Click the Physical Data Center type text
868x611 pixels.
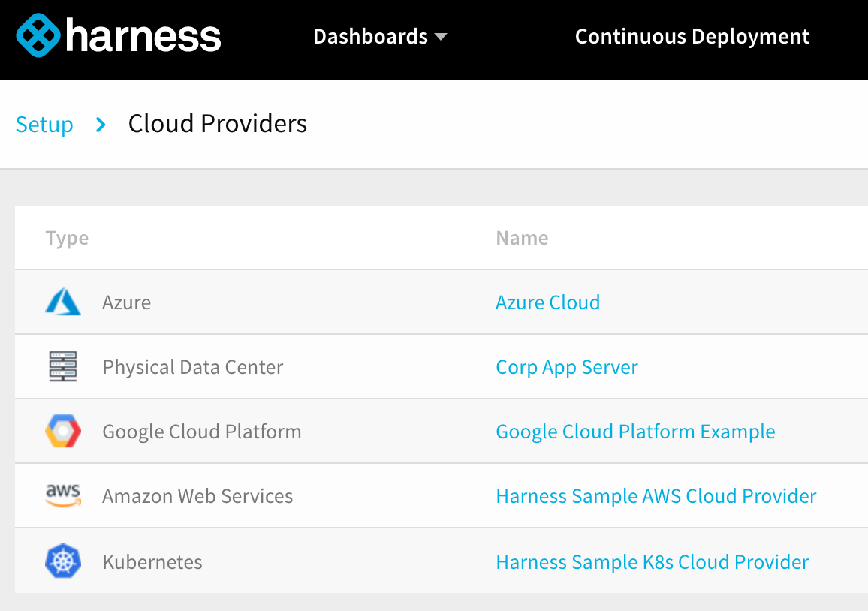click(x=193, y=367)
